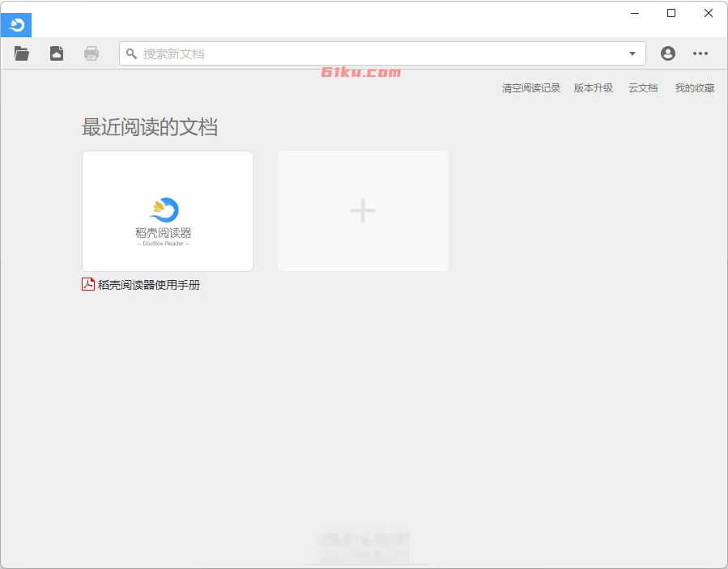Image resolution: width=728 pixels, height=569 pixels.
Task: Close the reader window
Action: click(709, 13)
